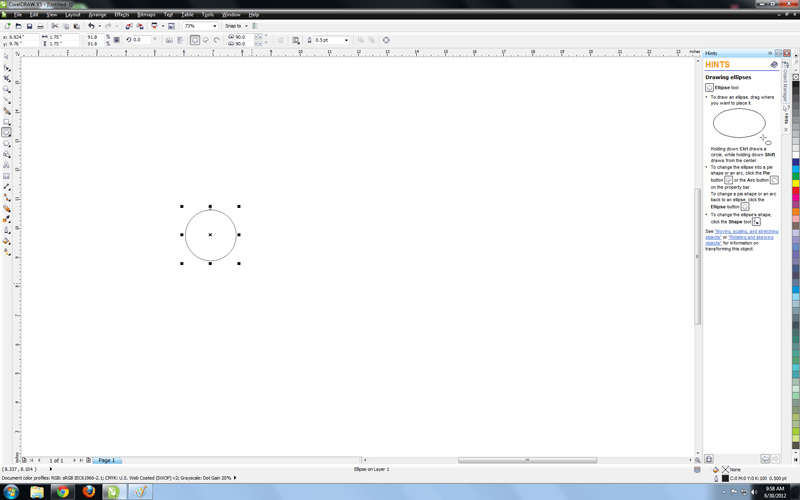The width and height of the screenshot is (800, 500).
Task: Open the File menu
Action: [x=18, y=15]
